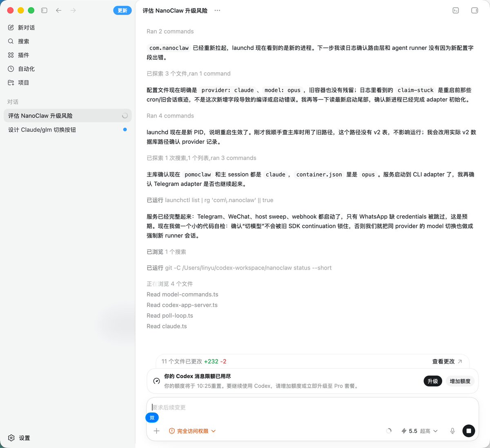
Task: Go back with the left arrow
Action: [x=59, y=10]
